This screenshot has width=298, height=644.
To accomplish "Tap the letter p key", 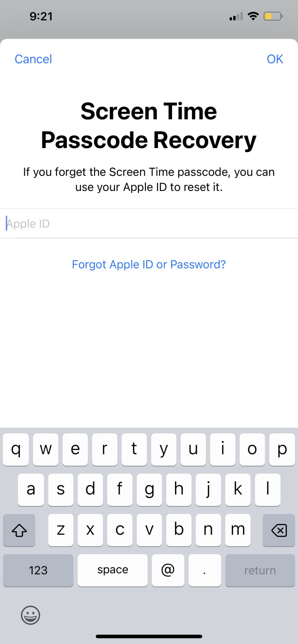I will (x=282, y=450).
